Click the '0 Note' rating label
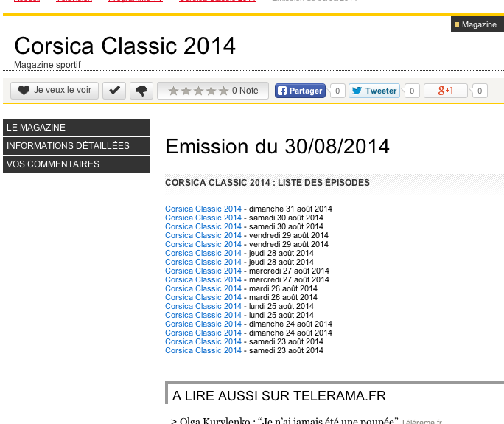The height and width of the screenshot is (424, 504). 245,91
